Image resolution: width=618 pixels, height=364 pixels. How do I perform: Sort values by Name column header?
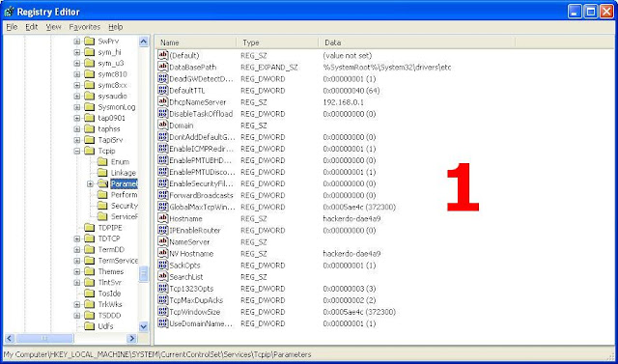[x=196, y=42]
